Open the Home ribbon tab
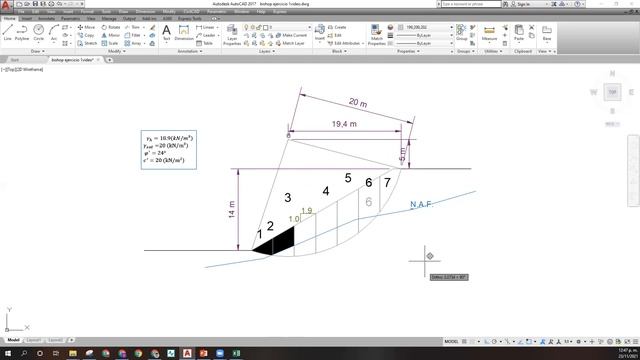The width and height of the screenshot is (640, 360). (x=9, y=19)
